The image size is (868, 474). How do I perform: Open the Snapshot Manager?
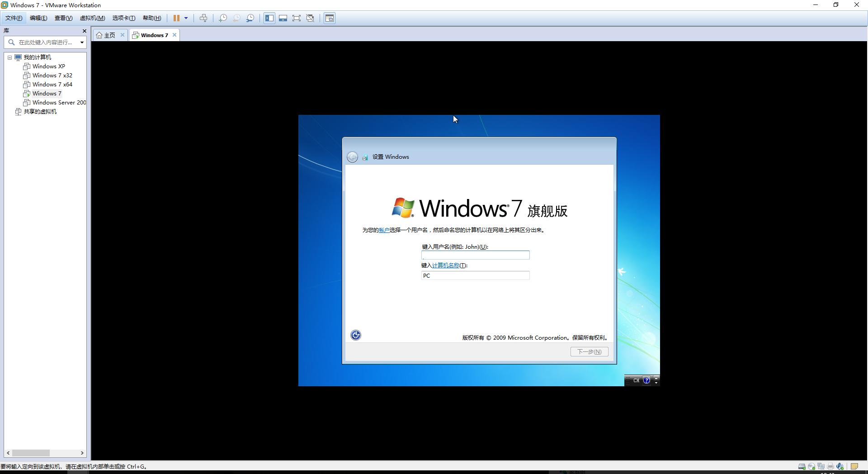pyautogui.click(x=250, y=18)
